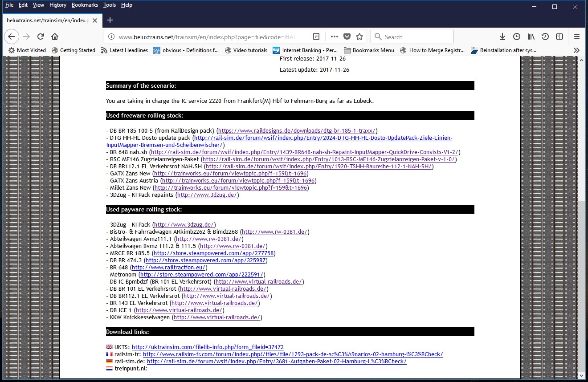Open the virtual-railroads.de link for DB ICE 1
This screenshot has width=588, height=382.
coord(179,310)
